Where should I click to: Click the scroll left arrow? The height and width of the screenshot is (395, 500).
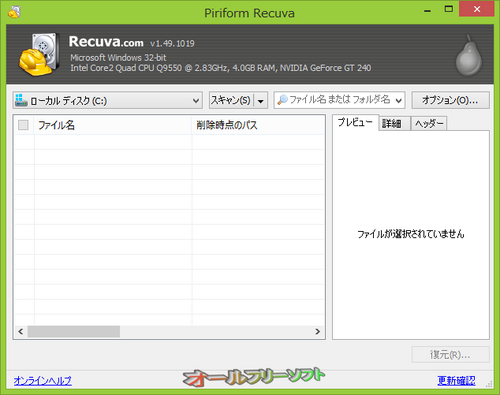click(21, 332)
